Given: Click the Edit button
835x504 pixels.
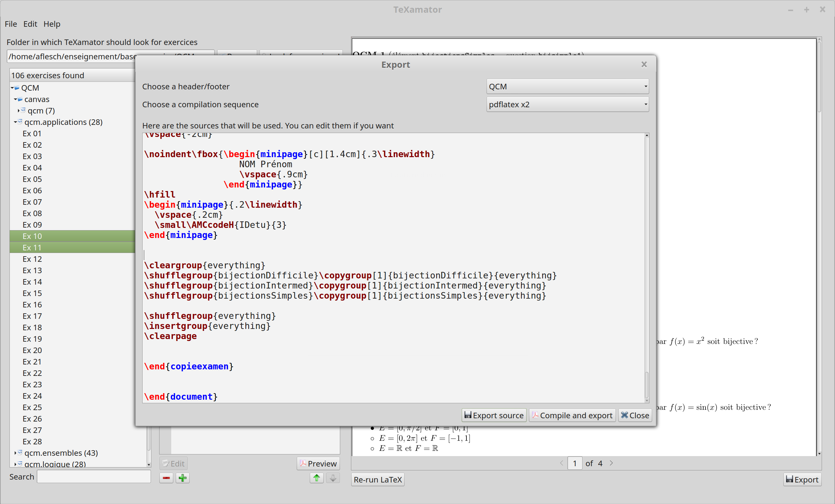Looking at the screenshot, I should [x=173, y=463].
